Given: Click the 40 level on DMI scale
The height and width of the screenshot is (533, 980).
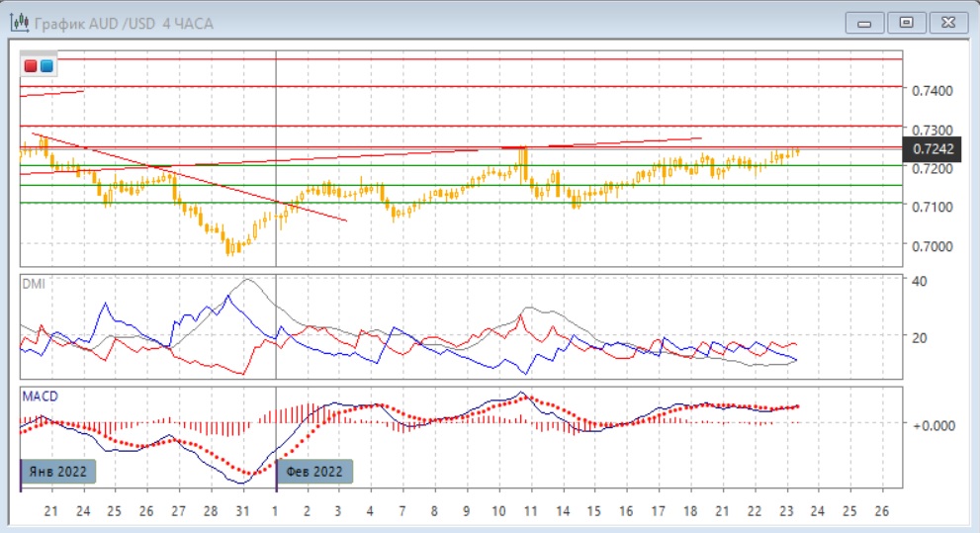Looking at the screenshot, I should pos(918,281).
